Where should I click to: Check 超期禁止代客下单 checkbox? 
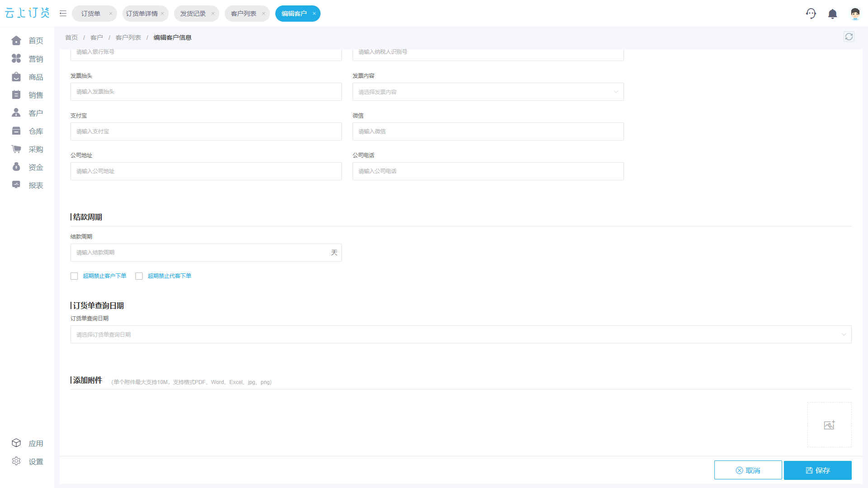coord(139,276)
